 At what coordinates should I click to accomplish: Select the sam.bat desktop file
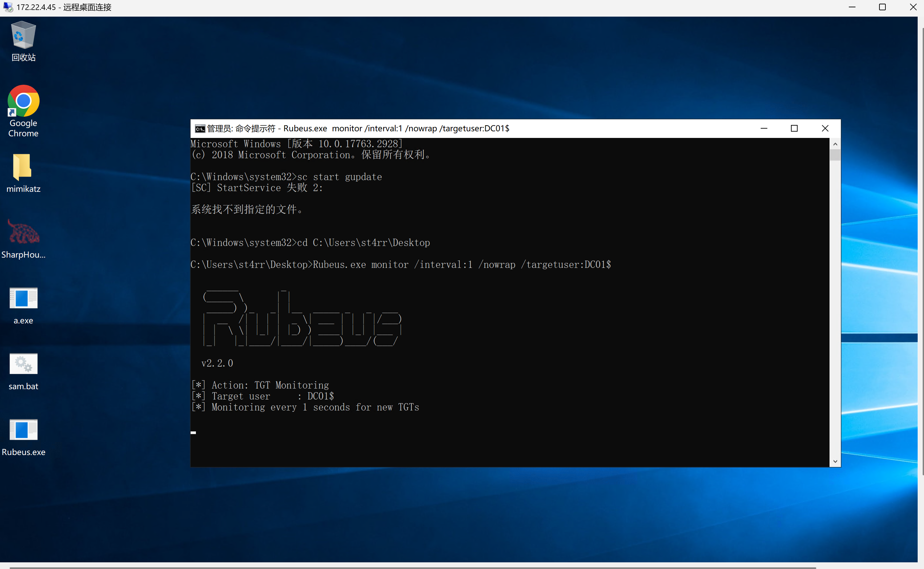click(23, 372)
